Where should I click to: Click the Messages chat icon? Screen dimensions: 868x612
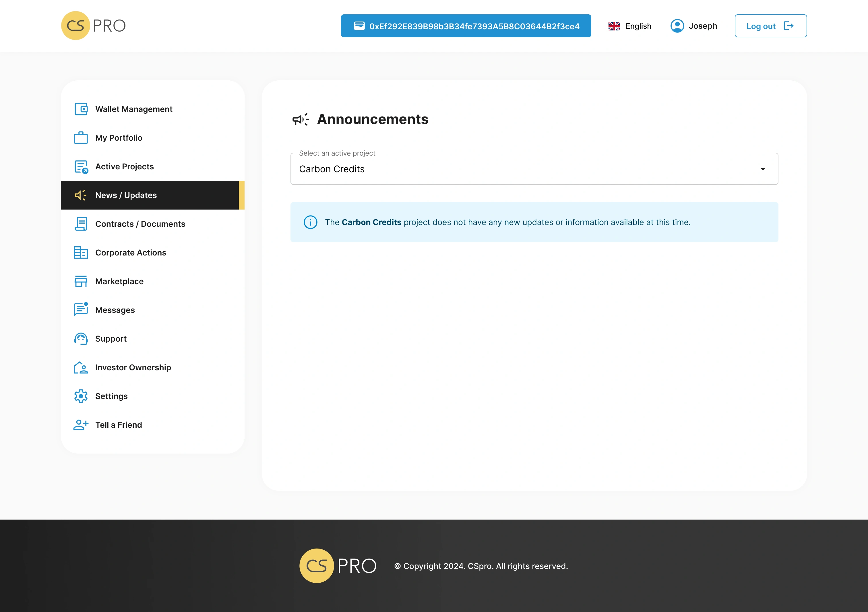[x=81, y=310]
